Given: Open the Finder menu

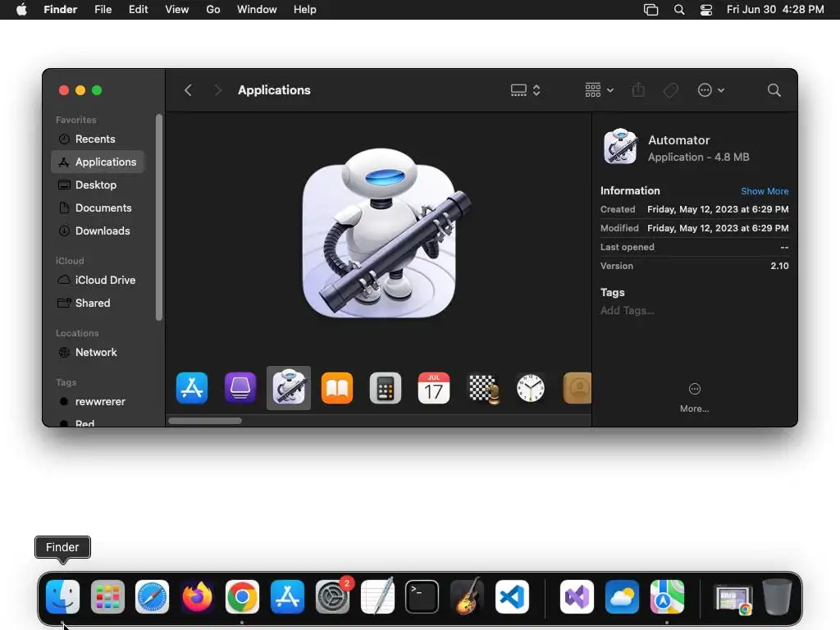Looking at the screenshot, I should click(x=61, y=10).
